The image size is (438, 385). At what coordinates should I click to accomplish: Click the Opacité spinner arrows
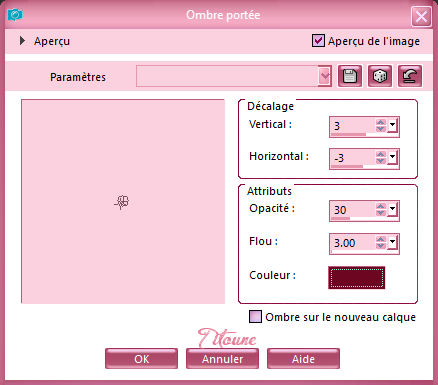click(381, 209)
